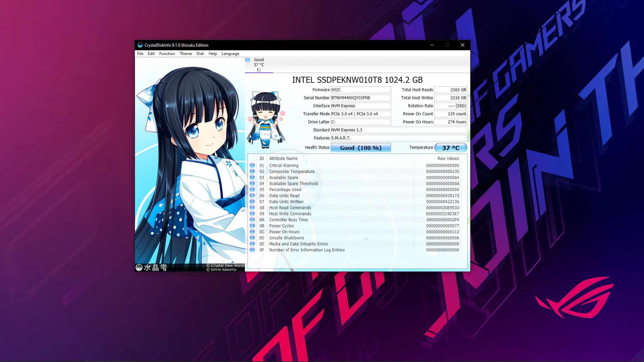Click the Drive Letter field
The height and width of the screenshot is (362, 644).
pyautogui.click(x=361, y=122)
